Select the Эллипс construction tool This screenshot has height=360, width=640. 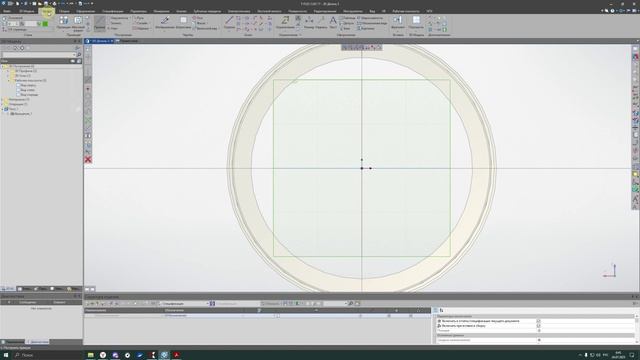click(x=115, y=23)
